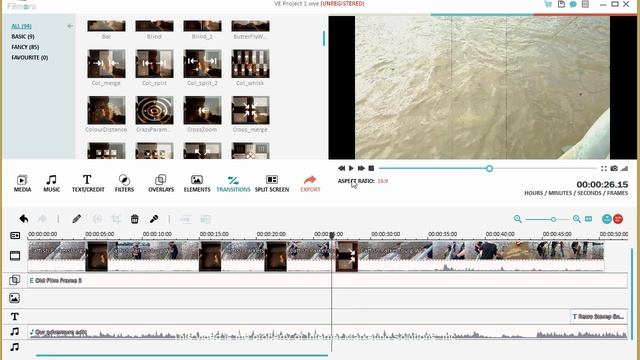Undo the last action

24,219
